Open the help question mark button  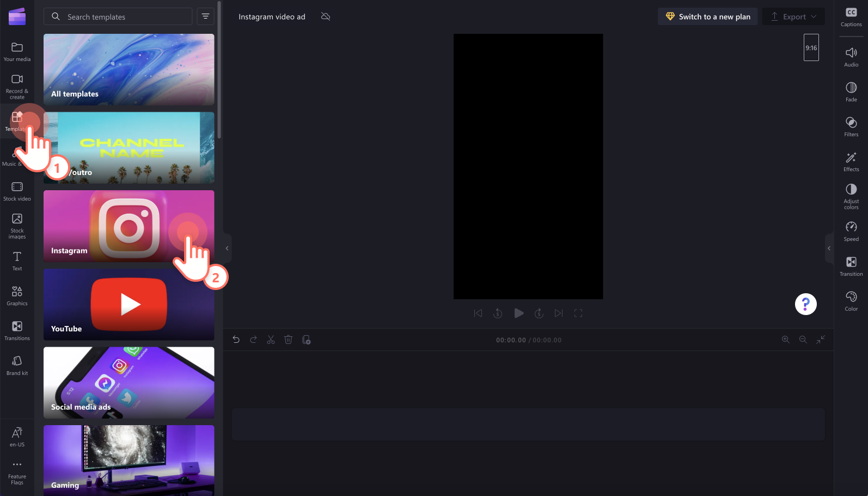pos(805,304)
